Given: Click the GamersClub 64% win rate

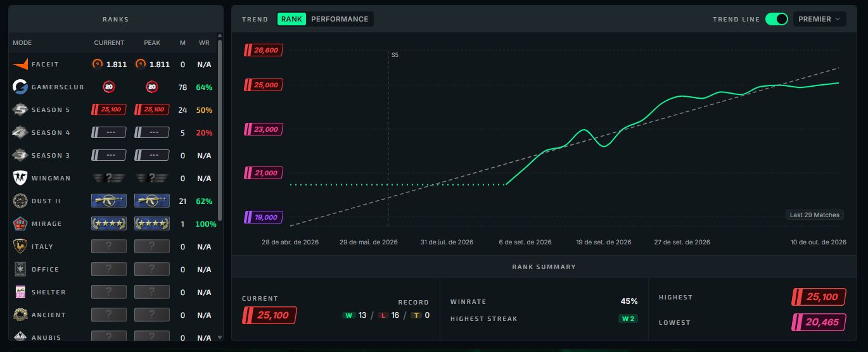Looking at the screenshot, I should [x=204, y=87].
